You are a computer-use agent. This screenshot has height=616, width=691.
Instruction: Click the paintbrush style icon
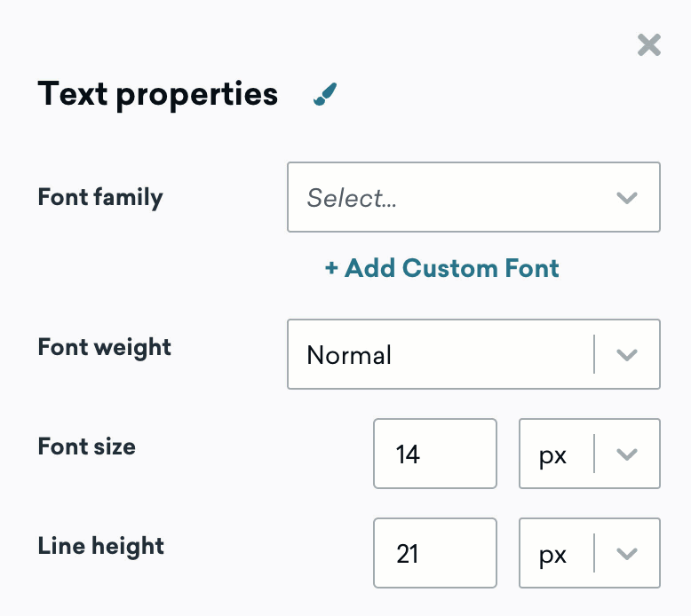pyautogui.click(x=325, y=94)
